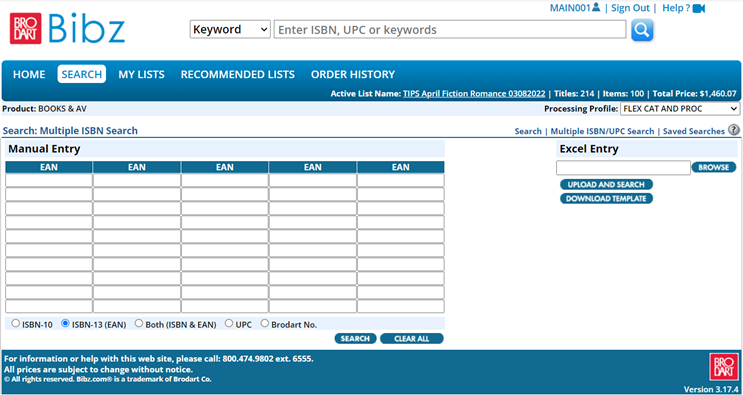Screen dimensions: 743x395
Task: Open the Processing Profile dropdown
Action: click(x=680, y=108)
